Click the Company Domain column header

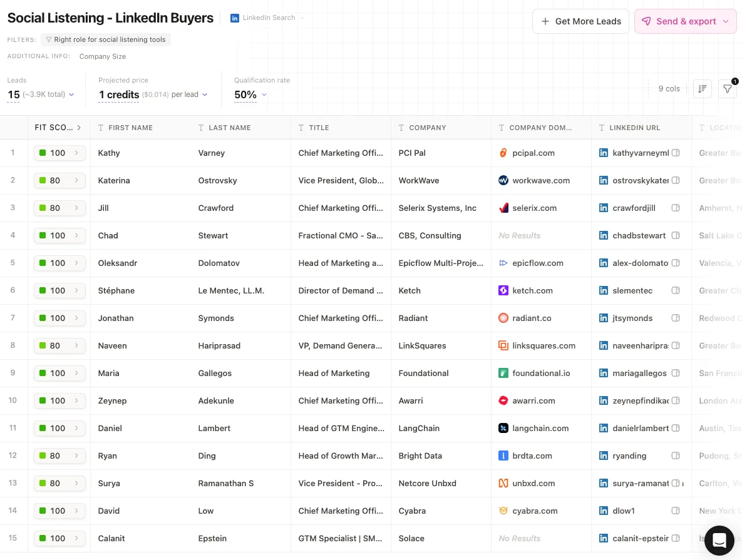click(x=542, y=128)
